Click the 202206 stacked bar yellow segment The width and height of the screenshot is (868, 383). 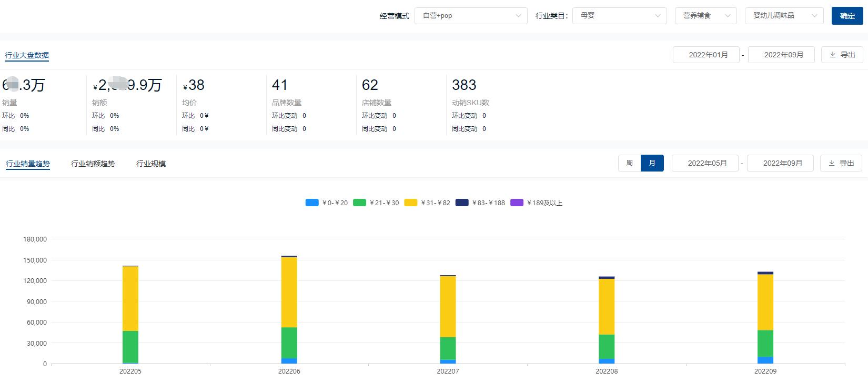[x=289, y=292]
